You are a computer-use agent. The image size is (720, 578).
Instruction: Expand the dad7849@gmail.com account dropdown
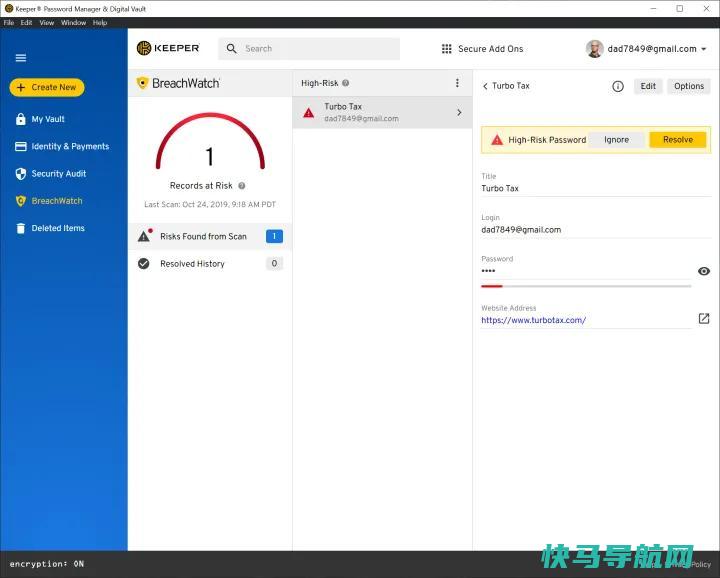[x=703, y=49]
